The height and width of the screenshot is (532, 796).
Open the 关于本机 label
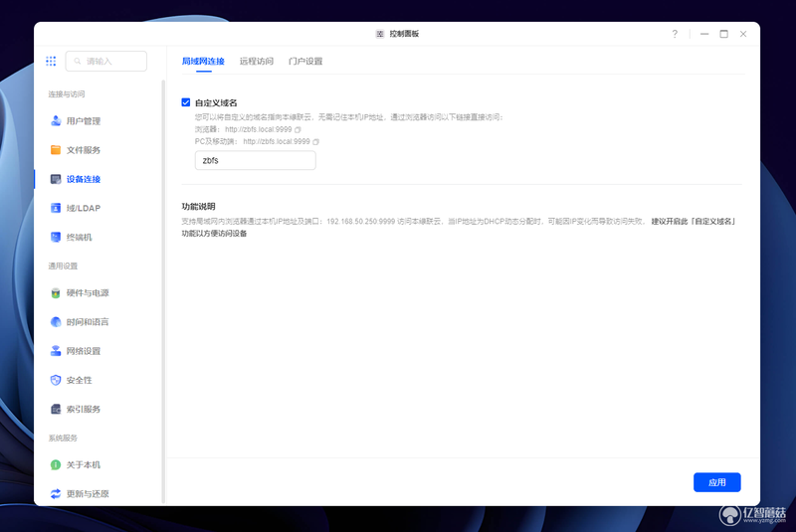click(84, 464)
